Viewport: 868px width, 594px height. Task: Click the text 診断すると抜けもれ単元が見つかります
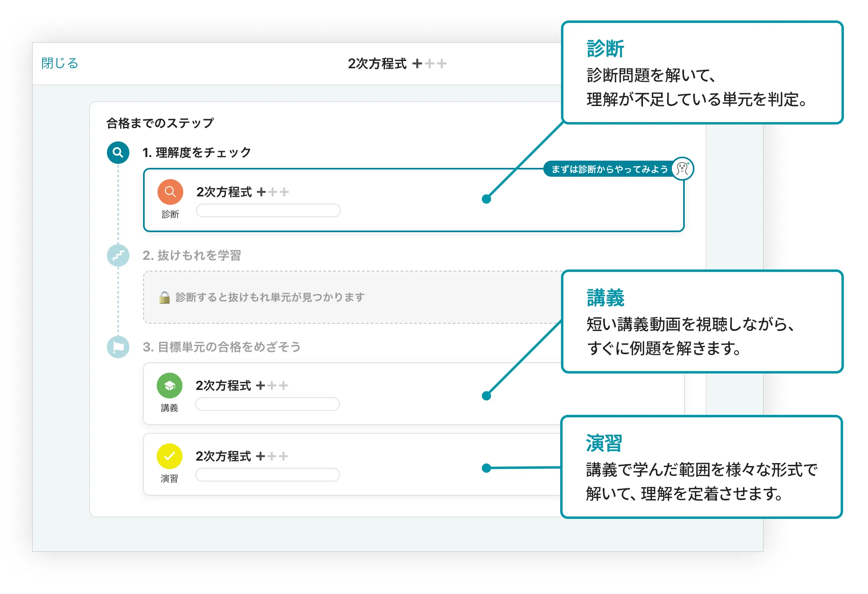click(270, 297)
